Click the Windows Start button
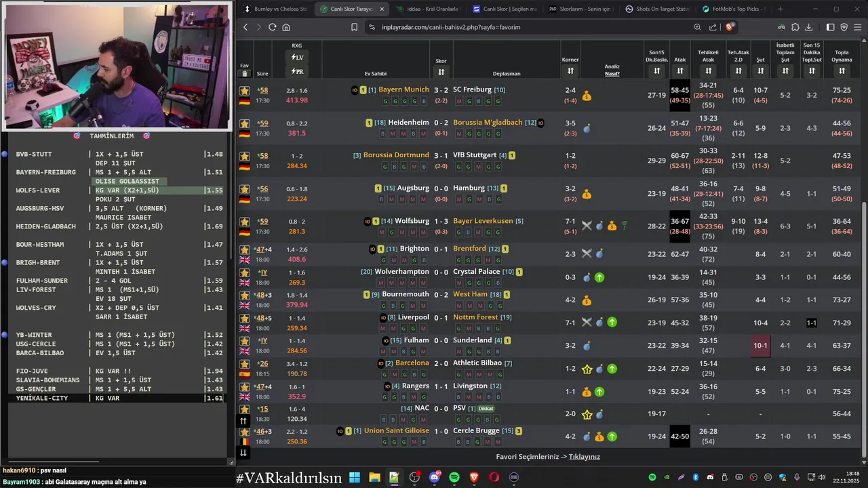 (355, 477)
